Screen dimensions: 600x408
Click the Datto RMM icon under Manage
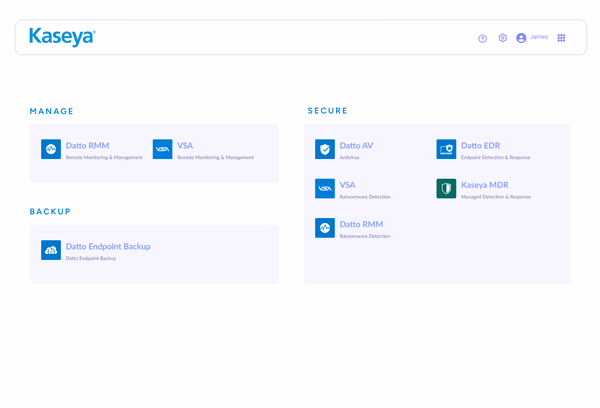point(51,149)
